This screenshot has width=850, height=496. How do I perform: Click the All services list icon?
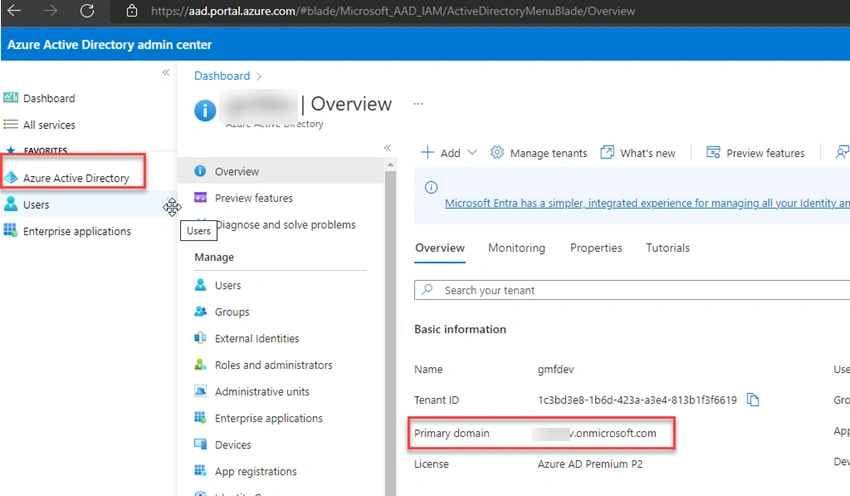tap(11, 124)
